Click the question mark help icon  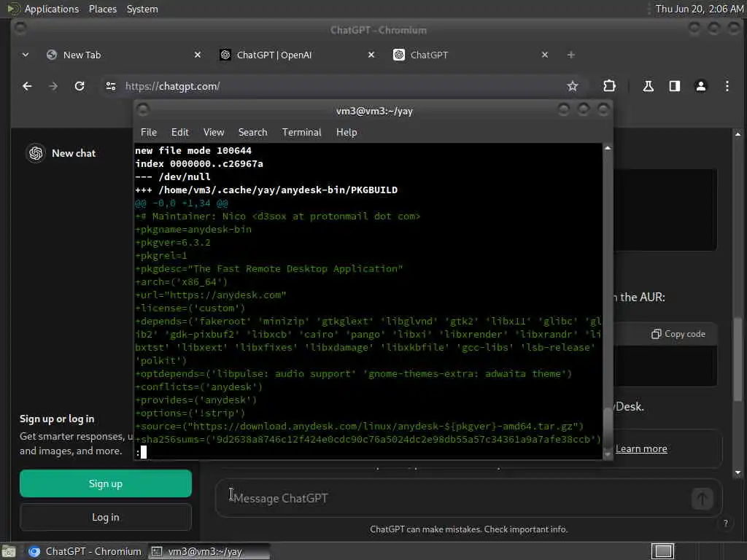726,523
